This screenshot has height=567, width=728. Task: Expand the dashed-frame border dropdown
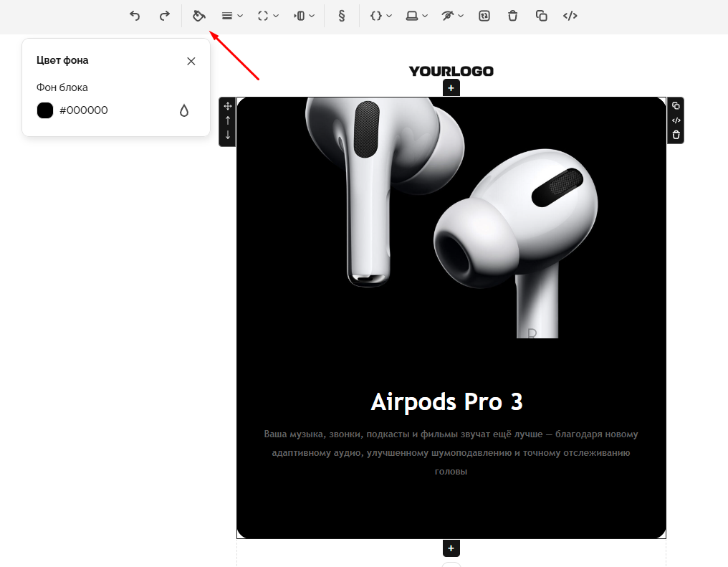pos(268,16)
